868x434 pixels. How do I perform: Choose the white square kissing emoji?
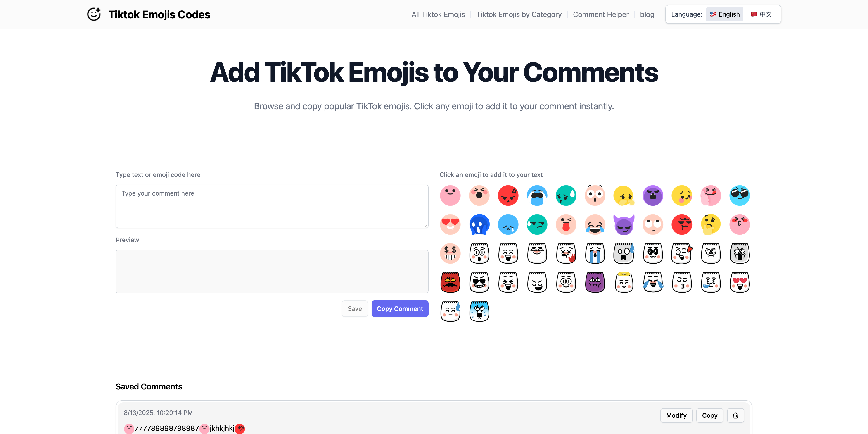point(682,282)
